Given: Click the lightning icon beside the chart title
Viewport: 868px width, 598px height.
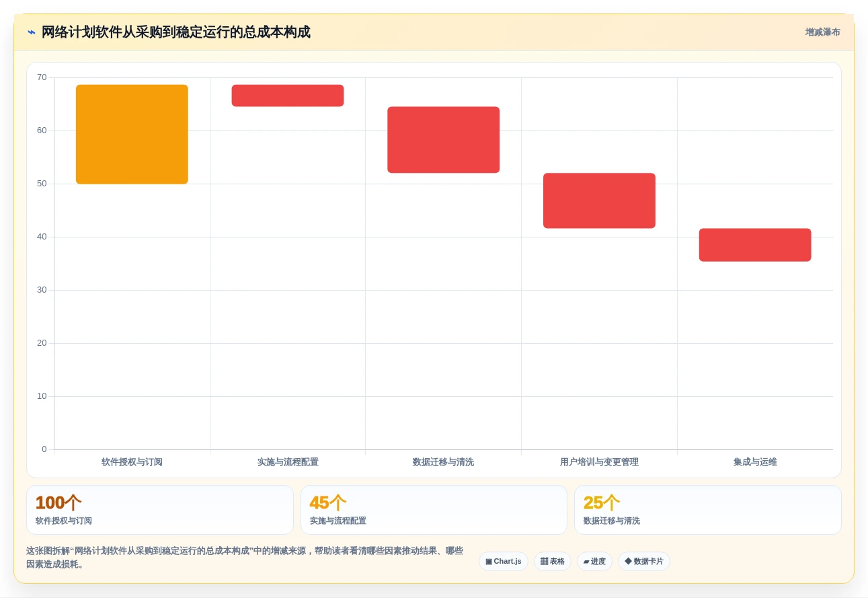Looking at the screenshot, I should click(31, 32).
